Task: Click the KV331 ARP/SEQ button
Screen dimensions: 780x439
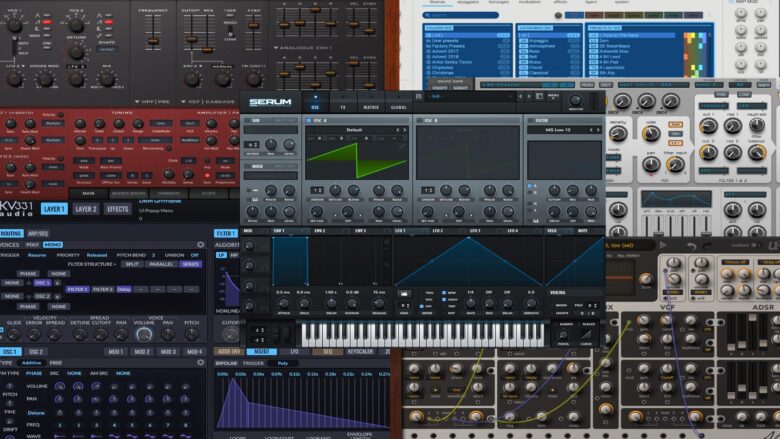Action: (37, 233)
